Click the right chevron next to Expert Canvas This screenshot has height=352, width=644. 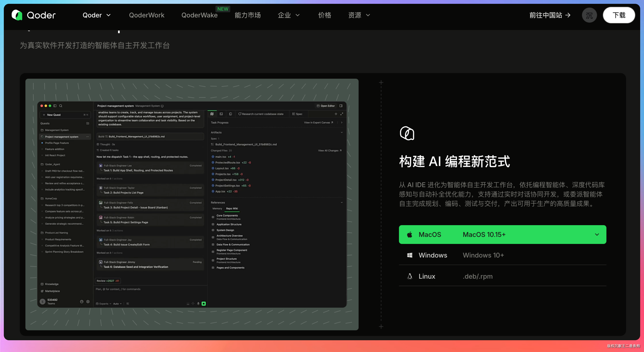point(342,123)
